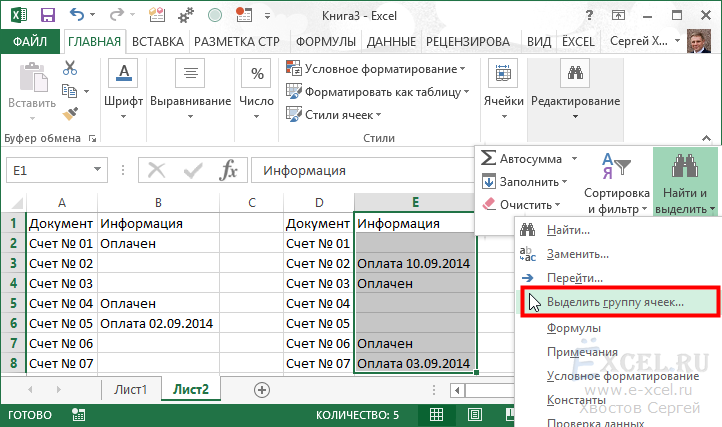Click cell D4 Счет № 03
This screenshot has height=427, width=722.
(x=318, y=283)
